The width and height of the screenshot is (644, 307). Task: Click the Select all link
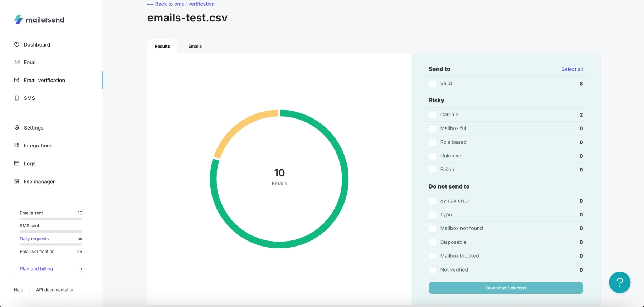pos(572,69)
